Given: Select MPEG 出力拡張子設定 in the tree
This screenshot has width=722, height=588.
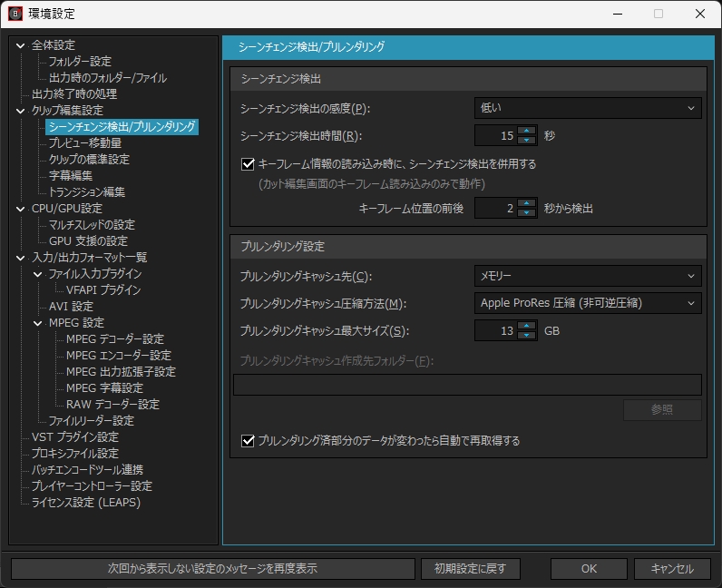Looking at the screenshot, I should 122,372.
